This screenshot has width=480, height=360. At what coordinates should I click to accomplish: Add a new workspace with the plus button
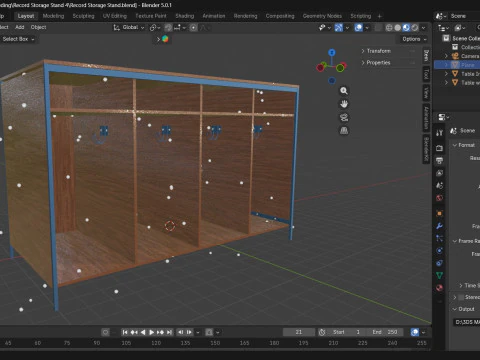pos(379,16)
